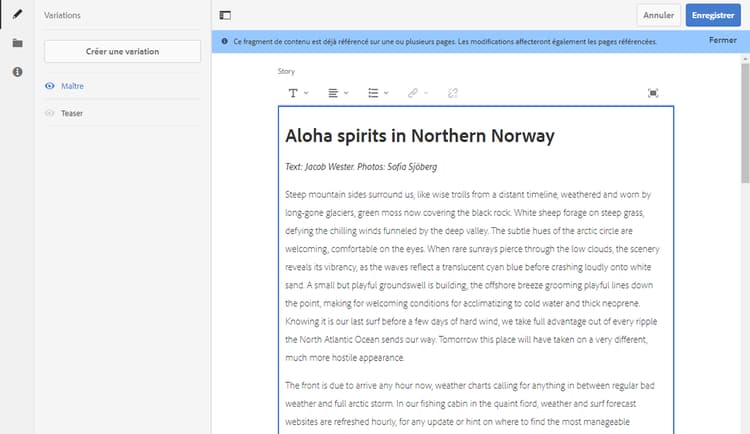Click the unlink icon in toolbar

click(452, 93)
